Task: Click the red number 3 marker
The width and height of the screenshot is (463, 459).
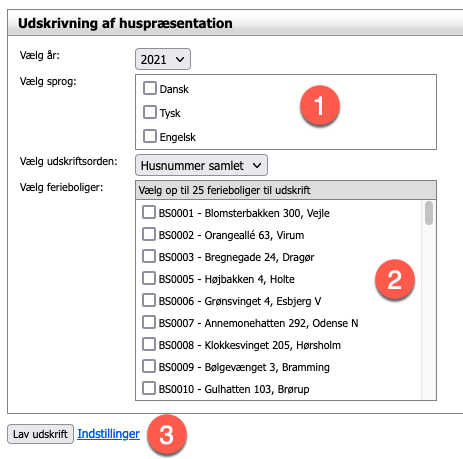Action: 167,435
